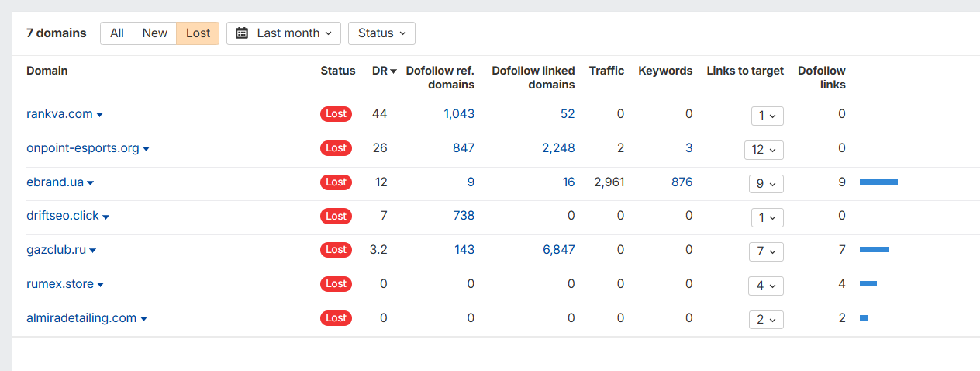The height and width of the screenshot is (371, 980).
Task: Expand the Status filter dropdown
Action: click(381, 33)
